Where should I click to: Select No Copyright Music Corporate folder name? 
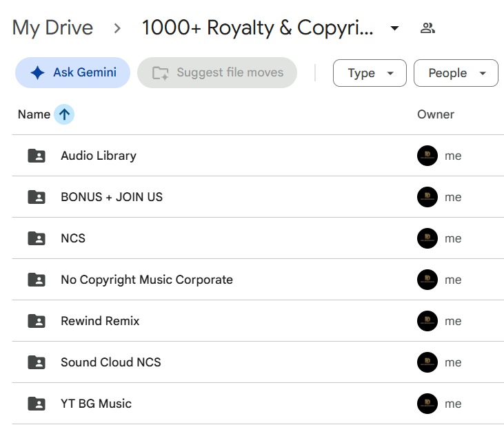(147, 280)
